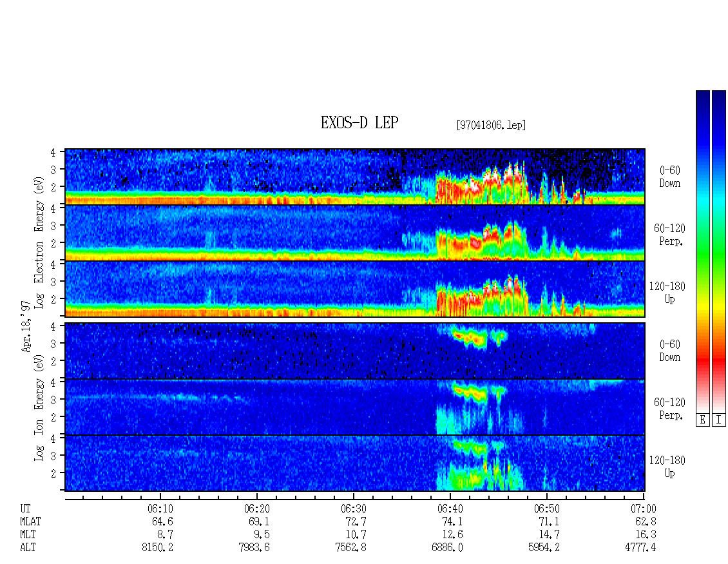Click MLAT value 69.1
This screenshot has width=728, height=564.
point(259,521)
